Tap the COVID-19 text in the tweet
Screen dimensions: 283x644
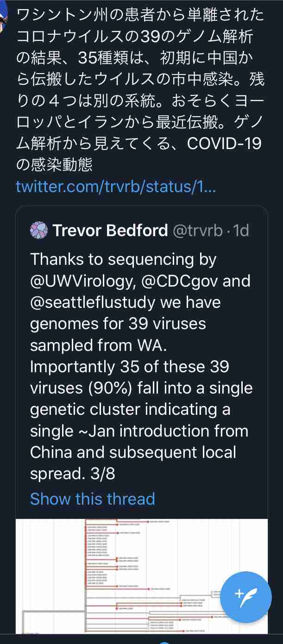(224, 144)
